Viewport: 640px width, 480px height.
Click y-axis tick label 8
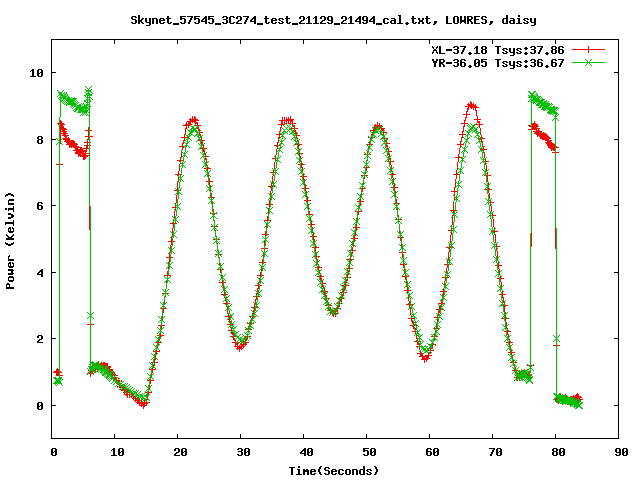click(x=40, y=140)
